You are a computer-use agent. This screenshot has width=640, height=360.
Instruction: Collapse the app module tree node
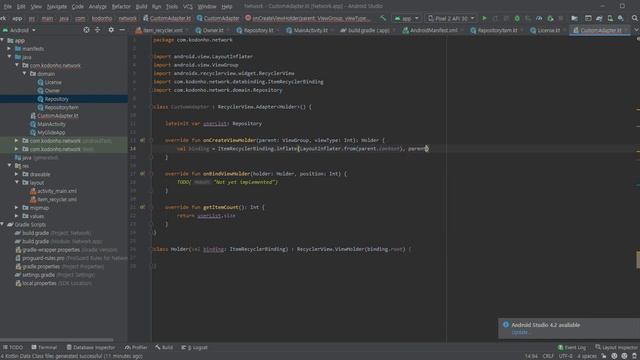(2, 40)
